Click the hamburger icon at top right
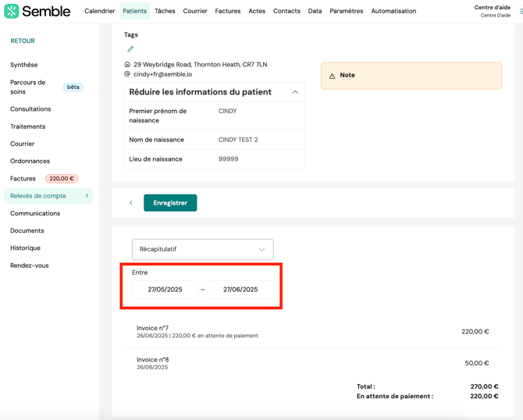523x420 pixels. pos(520,11)
